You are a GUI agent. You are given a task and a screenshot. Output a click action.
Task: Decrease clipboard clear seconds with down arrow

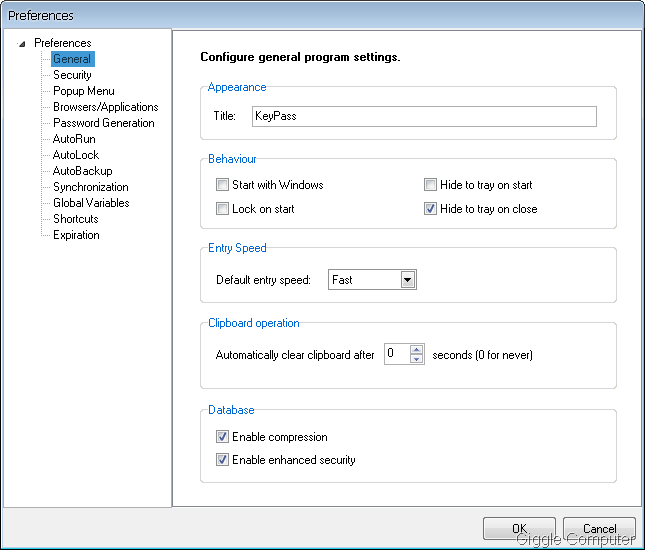pyautogui.click(x=417, y=359)
